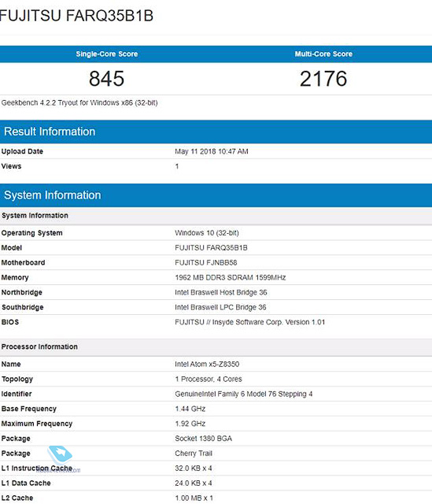Click the Views count value 1
432x504 pixels.
[x=176, y=166]
